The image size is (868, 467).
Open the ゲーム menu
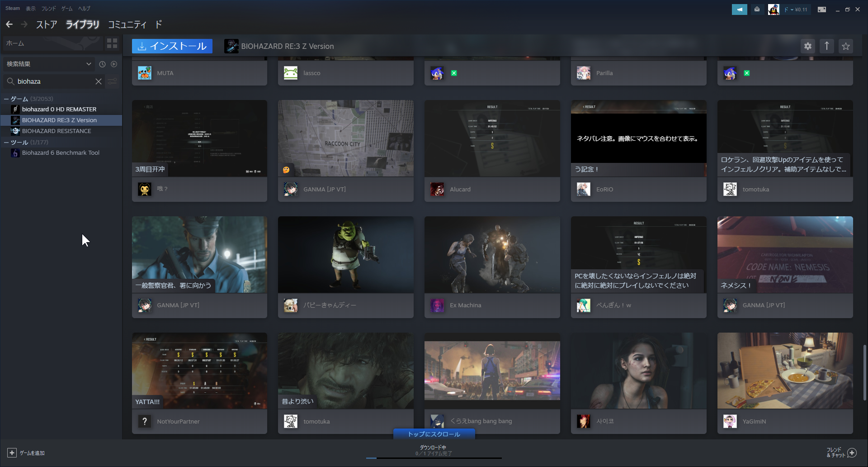pos(67,9)
